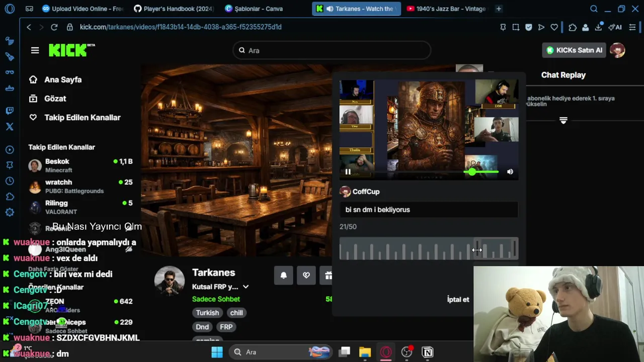The height and width of the screenshot is (362, 644).
Task: Open the snapshot tool in address bar
Action: 516,27
